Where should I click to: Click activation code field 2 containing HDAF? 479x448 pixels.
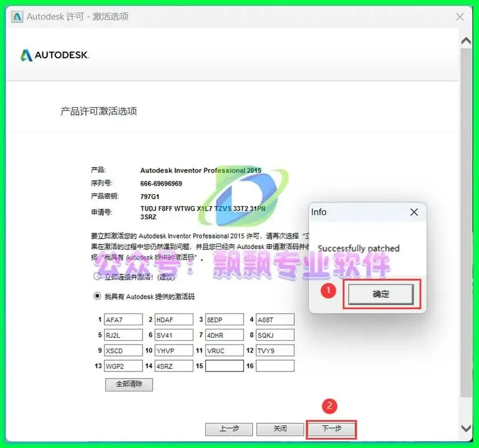[x=174, y=319]
